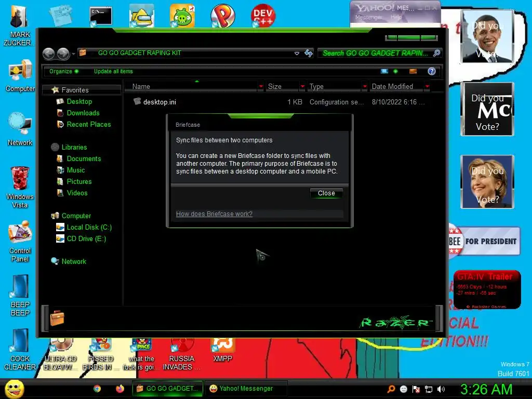The height and width of the screenshot is (399, 532).
Task: Select Downloads in the navigation pane
Action: click(x=83, y=113)
